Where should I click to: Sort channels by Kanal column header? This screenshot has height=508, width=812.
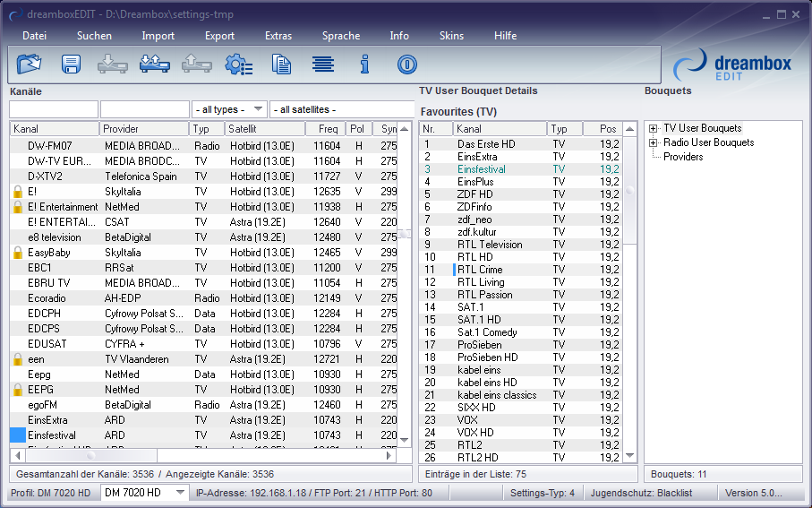click(x=55, y=128)
